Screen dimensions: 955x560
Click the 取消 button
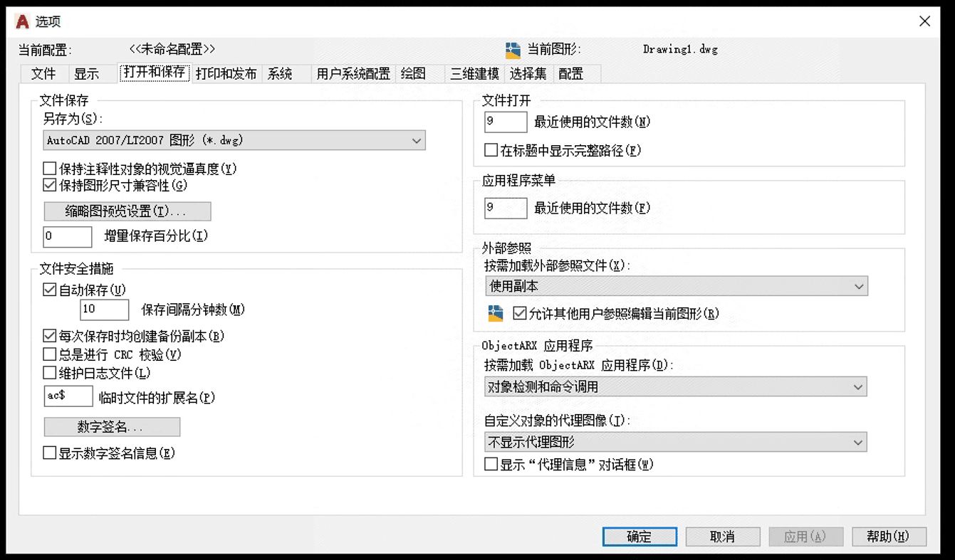[x=722, y=537]
